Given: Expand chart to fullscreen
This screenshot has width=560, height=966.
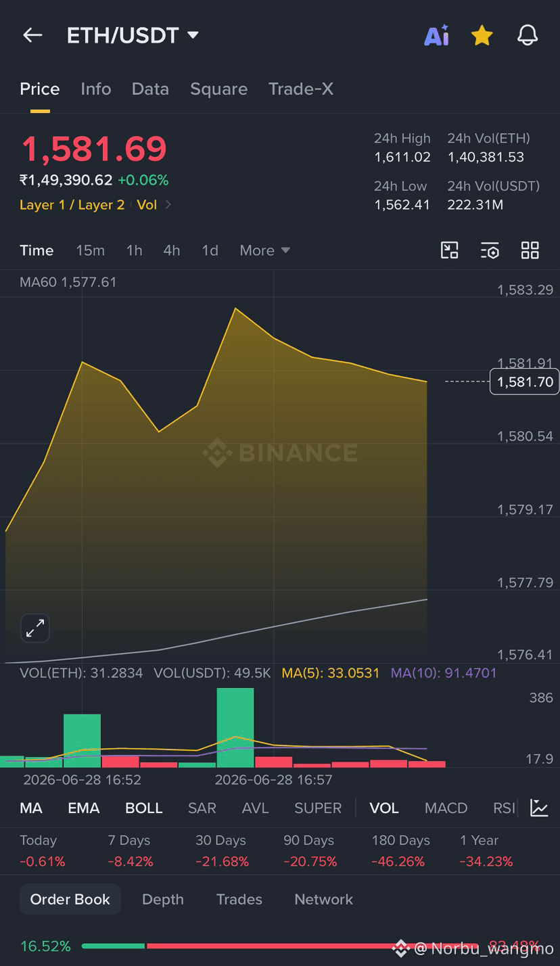Looking at the screenshot, I should (x=34, y=628).
